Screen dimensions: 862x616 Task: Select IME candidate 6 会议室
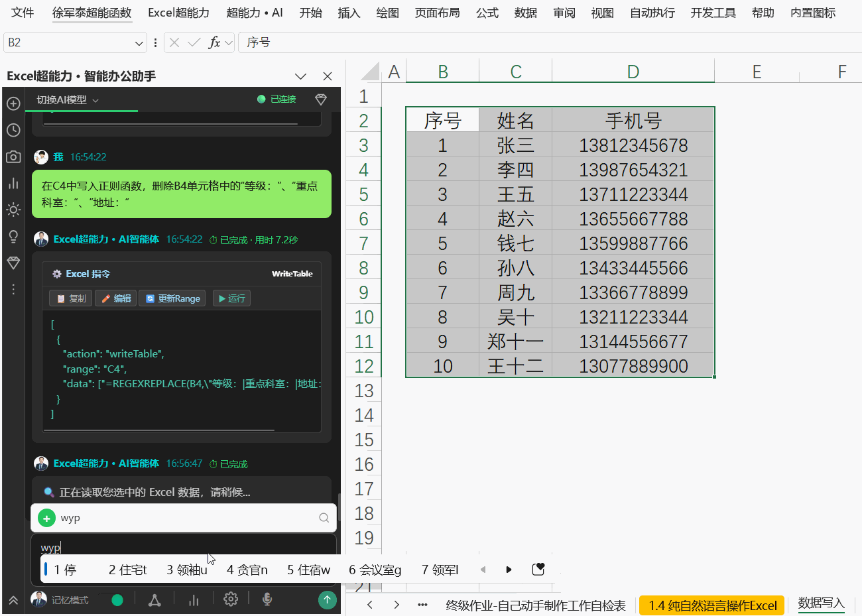pos(375,570)
